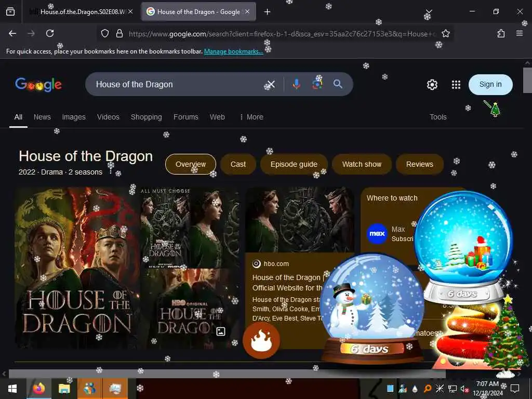Switch to News results
The height and width of the screenshot is (399, 532).
(x=42, y=117)
